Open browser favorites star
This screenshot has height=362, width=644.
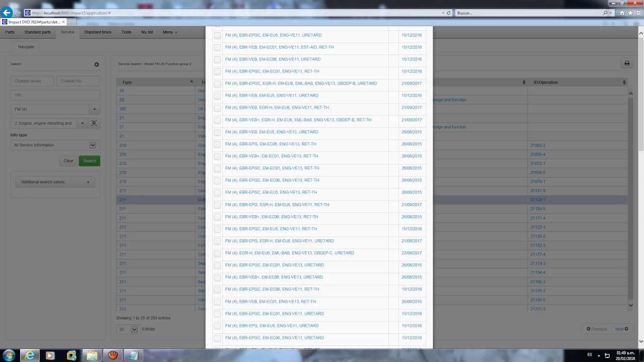[x=630, y=13]
